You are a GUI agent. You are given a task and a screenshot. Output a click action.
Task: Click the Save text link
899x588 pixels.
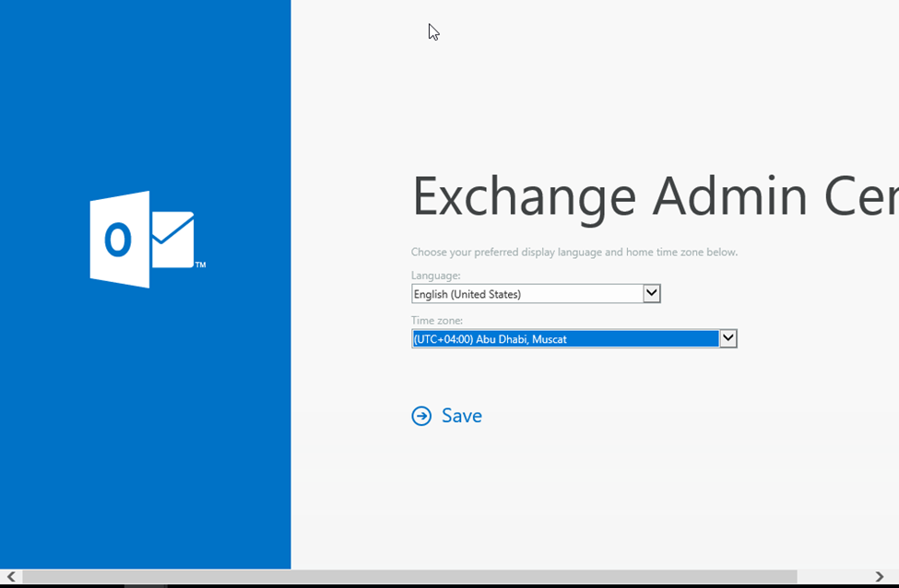point(462,416)
